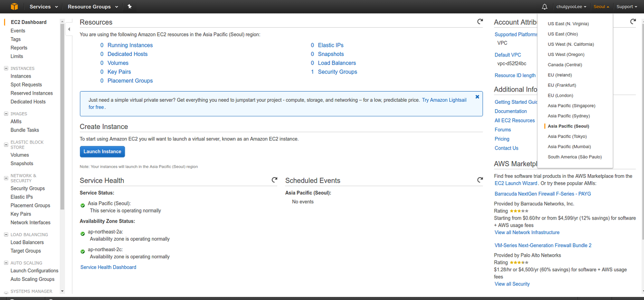Collapse the LOAD BALANCING section

[6, 235]
